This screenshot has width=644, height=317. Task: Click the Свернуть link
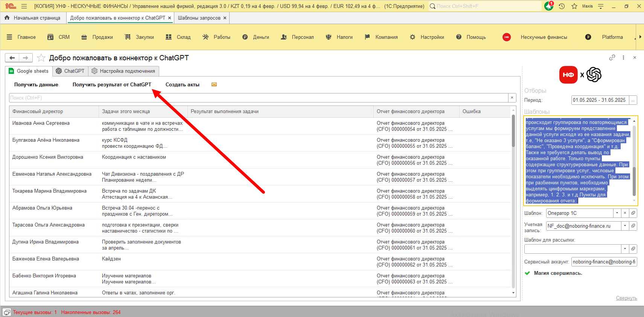(x=626, y=298)
